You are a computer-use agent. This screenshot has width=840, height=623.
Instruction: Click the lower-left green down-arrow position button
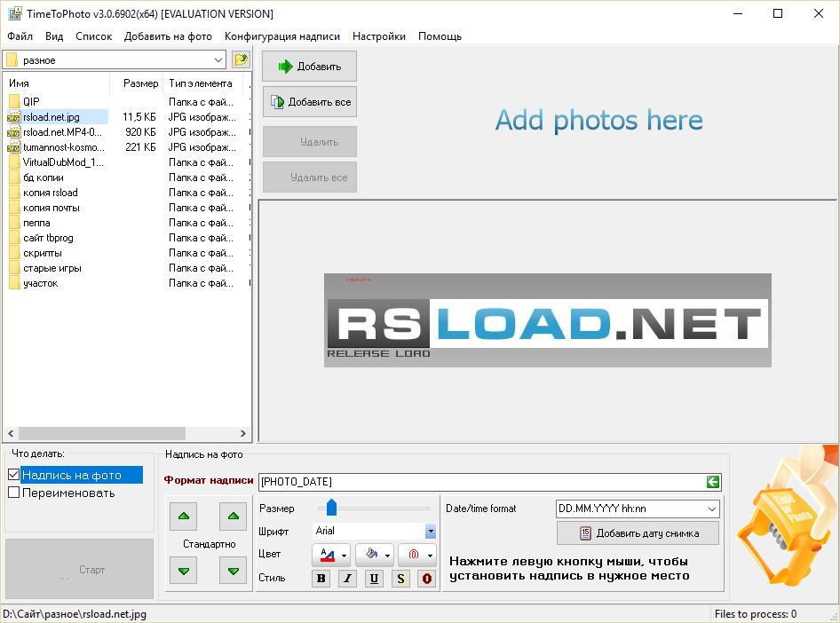click(183, 571)
